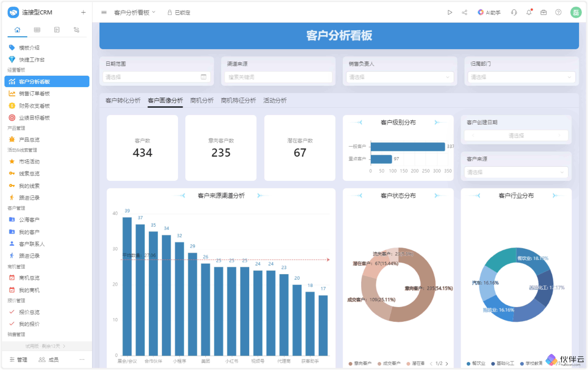Click the 意向客户数 235 card
Image resolution: width=588 pixels, height=370 pixels.
point(221,148)
